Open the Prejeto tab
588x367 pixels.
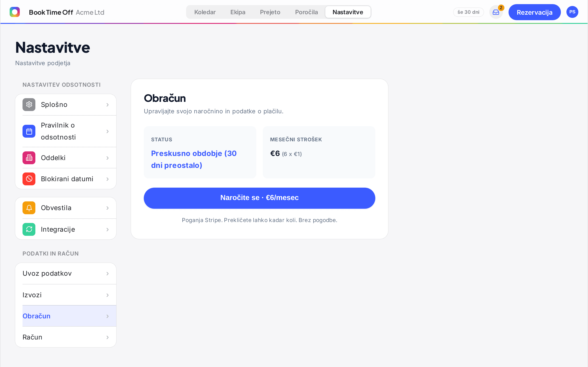270,12
